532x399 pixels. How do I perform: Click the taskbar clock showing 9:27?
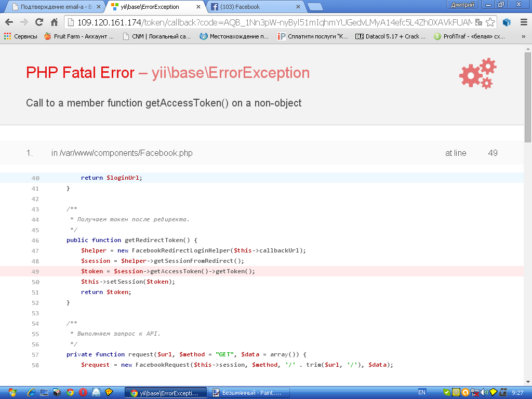(x=517, y=393)
